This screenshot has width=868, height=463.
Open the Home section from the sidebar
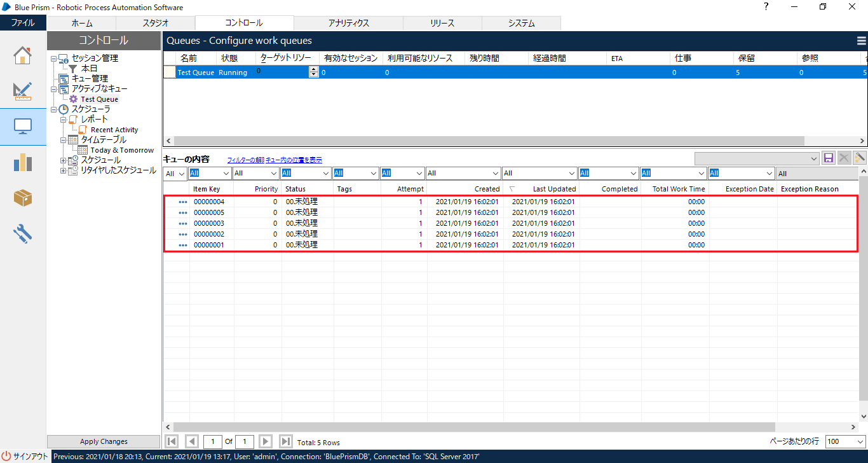pos(23,55)
